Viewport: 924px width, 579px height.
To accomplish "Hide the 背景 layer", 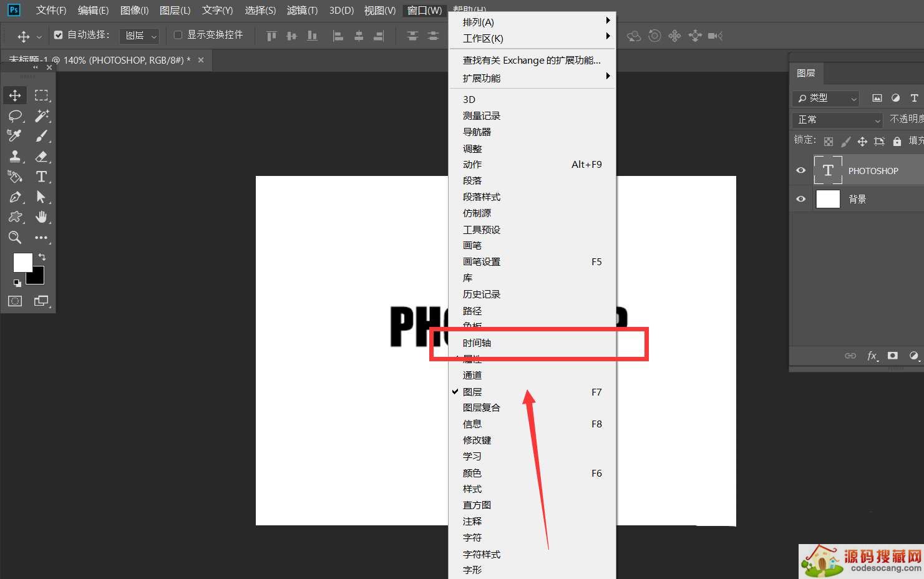I will coord(801,199).
